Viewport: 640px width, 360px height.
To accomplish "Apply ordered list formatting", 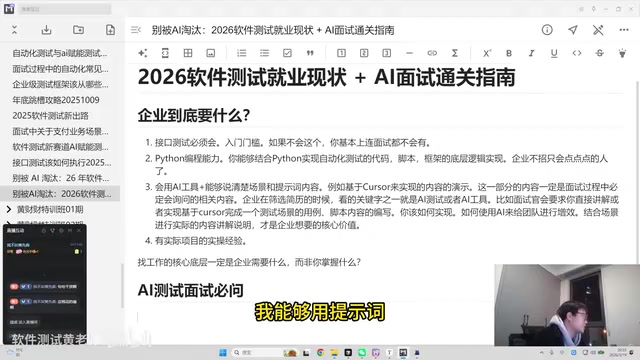I will click(242, 53).
